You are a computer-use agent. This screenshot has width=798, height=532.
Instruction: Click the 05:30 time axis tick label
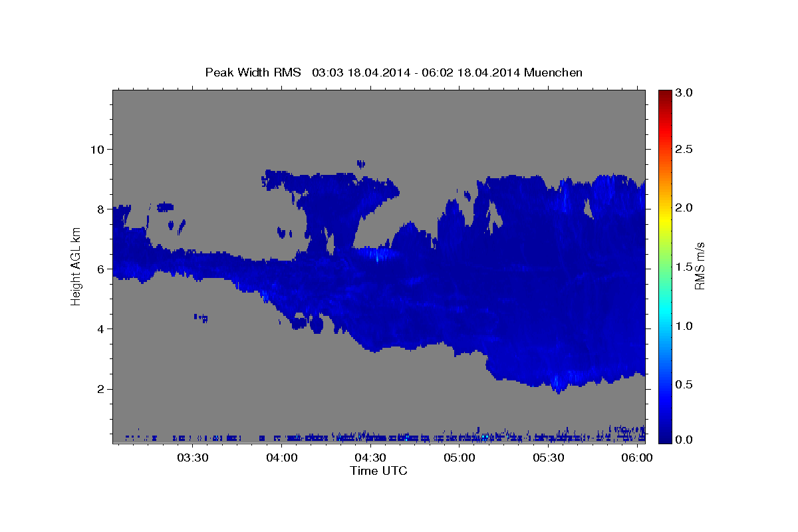click(548, 458)
